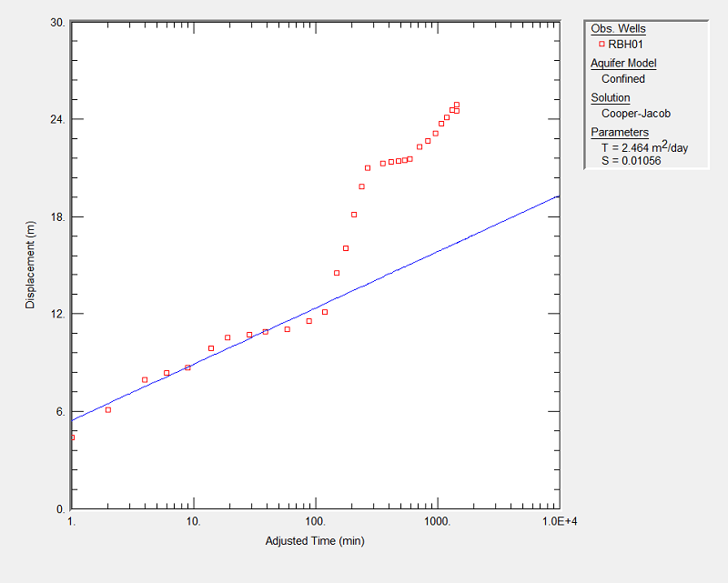
Task: Select the Confined aquifer model entry
Action: click(623, 79)
